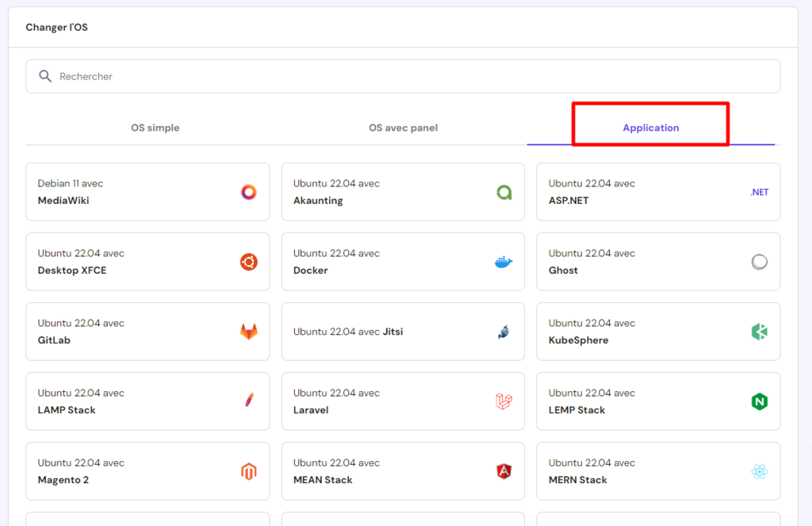The width and height of the screenshot is (812, 526).
Task: Select the Akaunting green icon
Action: 504,192
